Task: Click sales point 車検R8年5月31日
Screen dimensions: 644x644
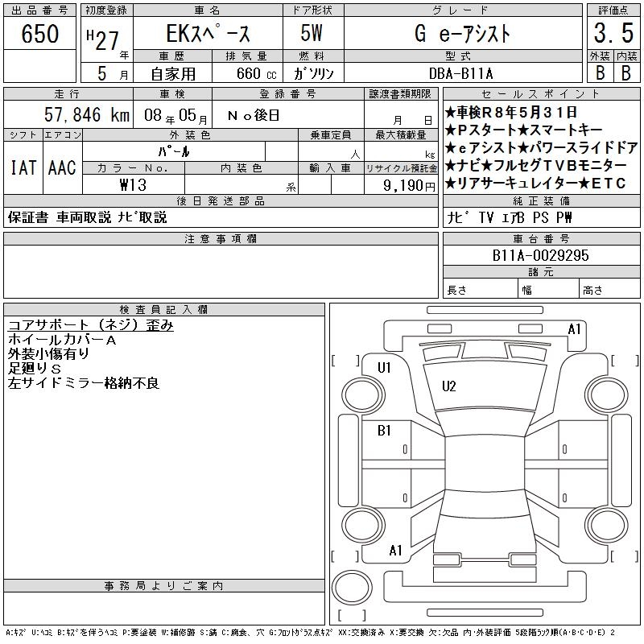Action: [511, 112]
